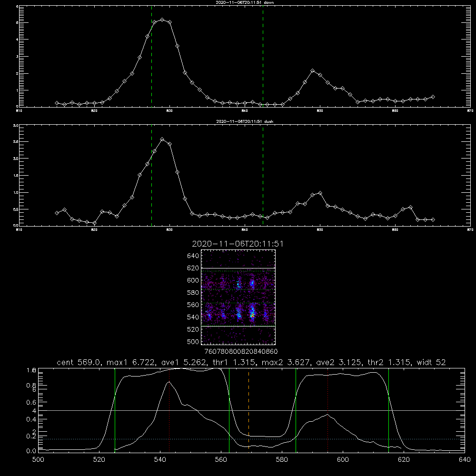Click x-axis label '640' of the bottom plot

coord(465,460)
